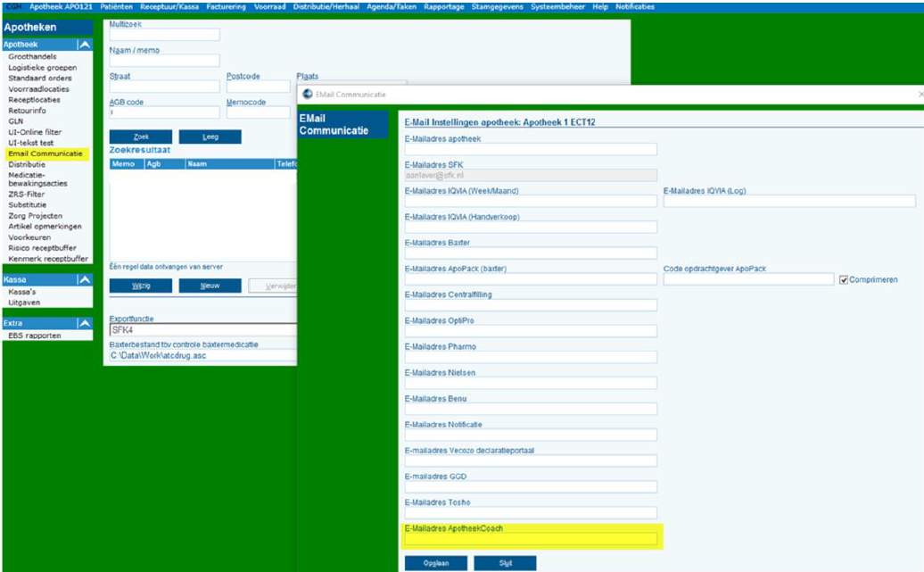The height and width of the screenshot is (572, 924).
Task: Select Email Communicatie in the sidebar
Action: coord(45,153)
